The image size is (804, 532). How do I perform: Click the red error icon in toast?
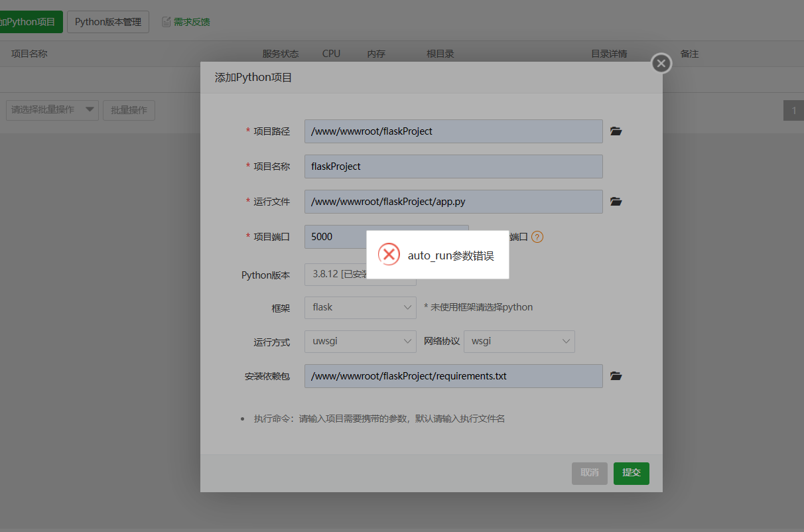pyautogui.click(x=389, y=255)
